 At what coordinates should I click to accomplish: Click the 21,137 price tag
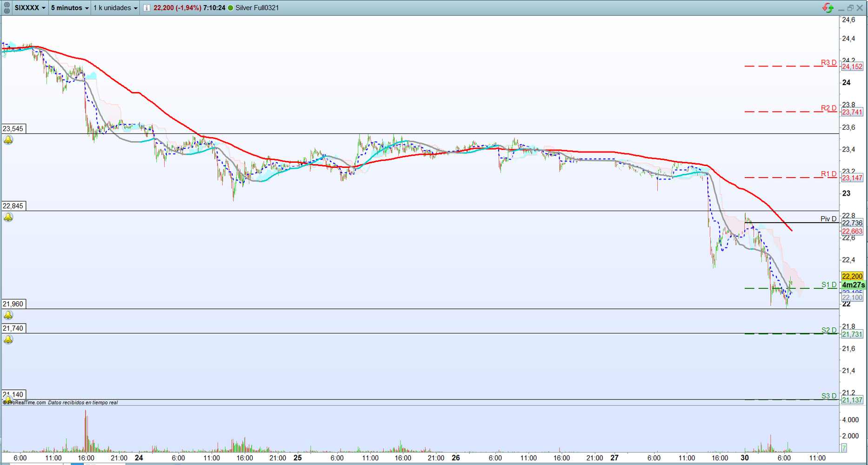(852, 400)
